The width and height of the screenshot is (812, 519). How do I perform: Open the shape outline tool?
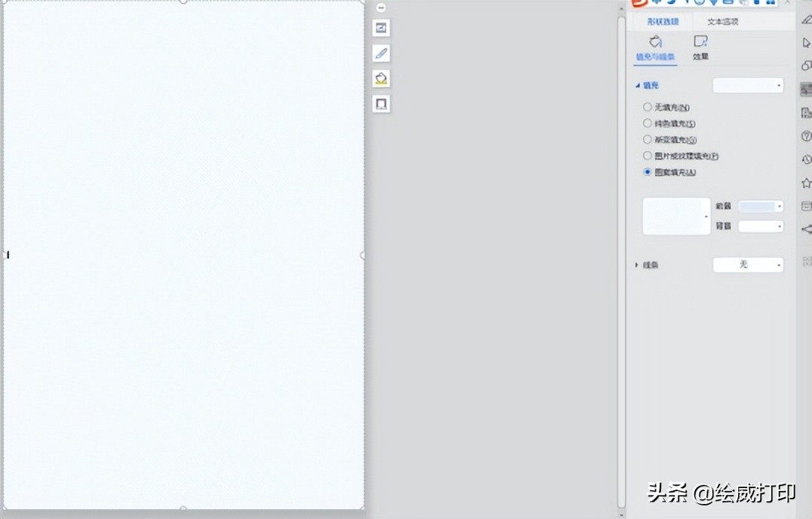click(x=381, y=104)
